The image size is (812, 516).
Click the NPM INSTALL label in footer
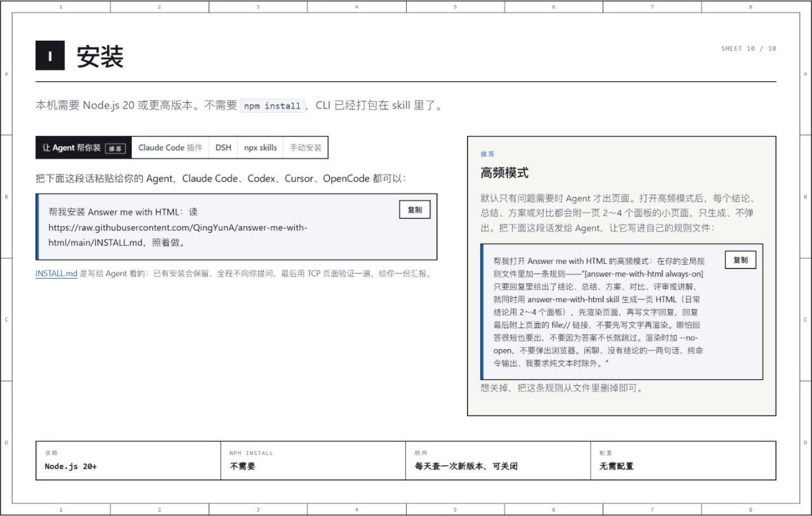coord(251,453)
